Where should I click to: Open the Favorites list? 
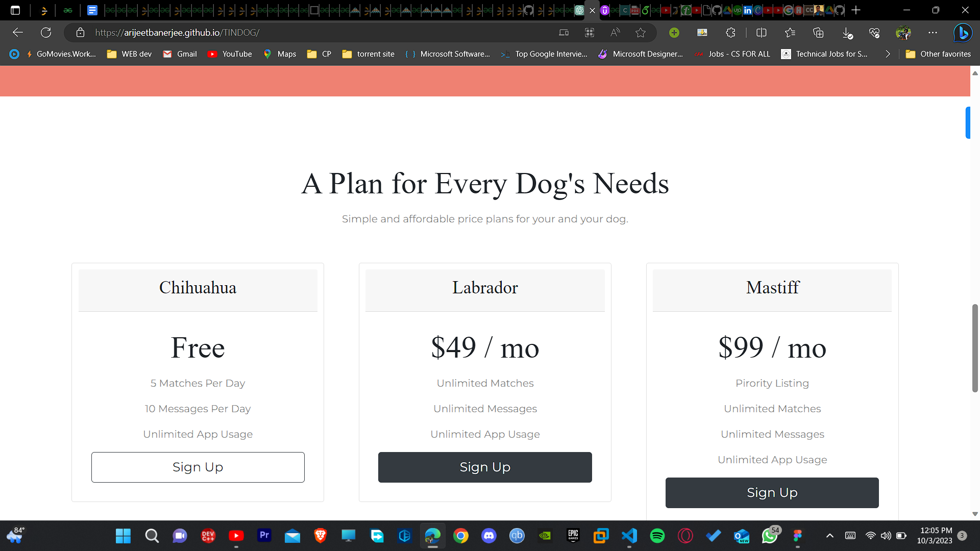coord(790,33)
